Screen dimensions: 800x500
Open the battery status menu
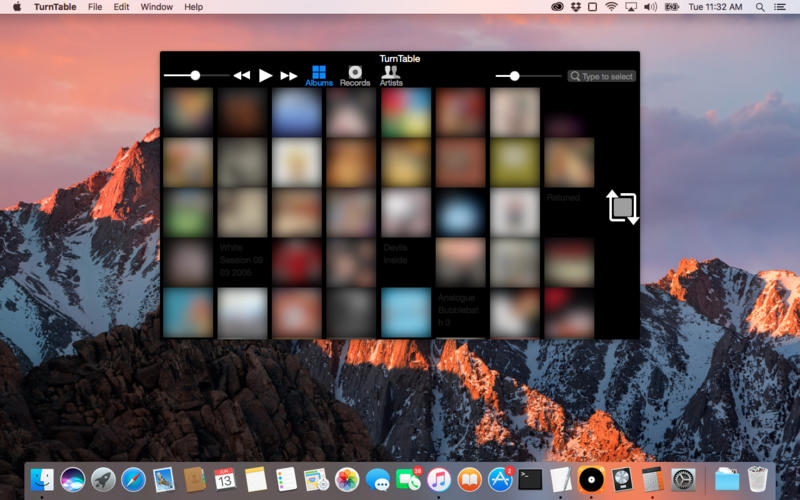(x=672, y=7)
